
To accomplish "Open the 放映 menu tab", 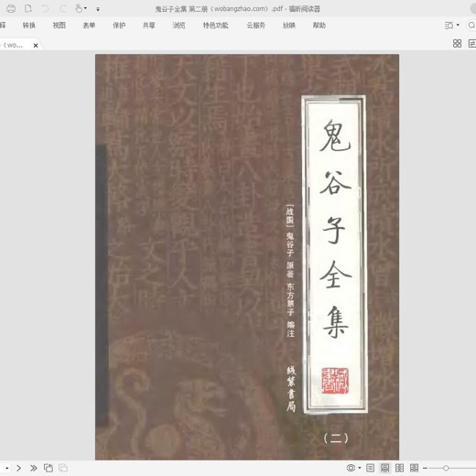I will [x=289, y=26].
